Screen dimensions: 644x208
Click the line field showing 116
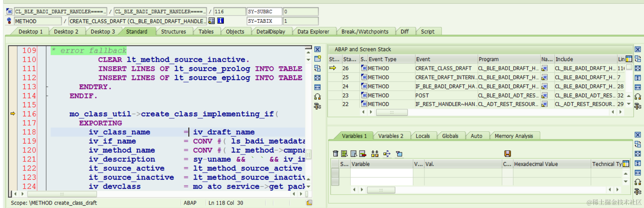point(229,11)
